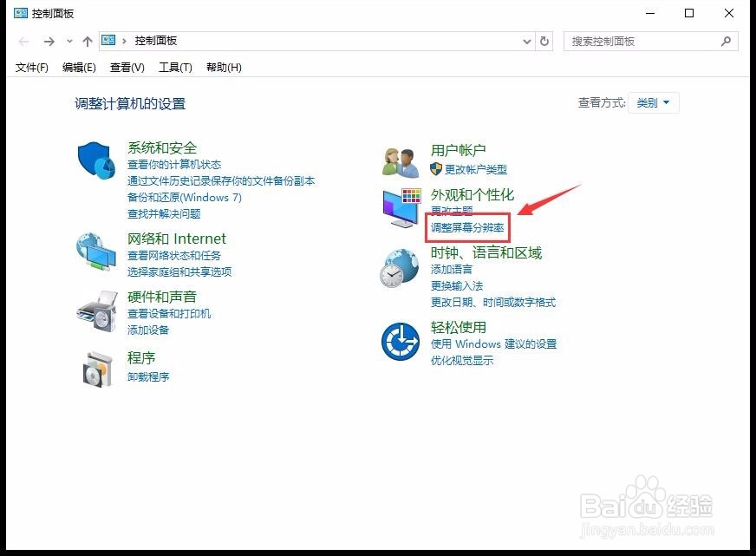Click the up-arrow navigation icon
Screen dimensions: 756x556
(87, 40)
